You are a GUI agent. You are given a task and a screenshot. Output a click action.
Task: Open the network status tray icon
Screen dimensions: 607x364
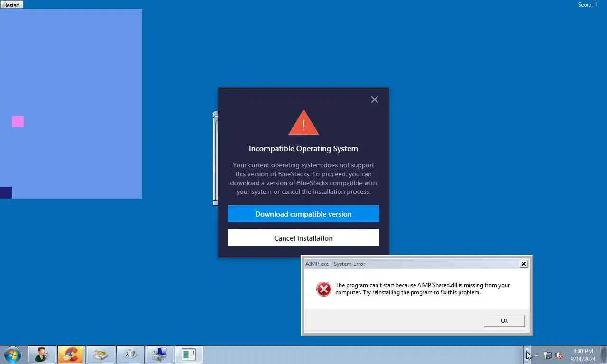[x=548, y=355]
